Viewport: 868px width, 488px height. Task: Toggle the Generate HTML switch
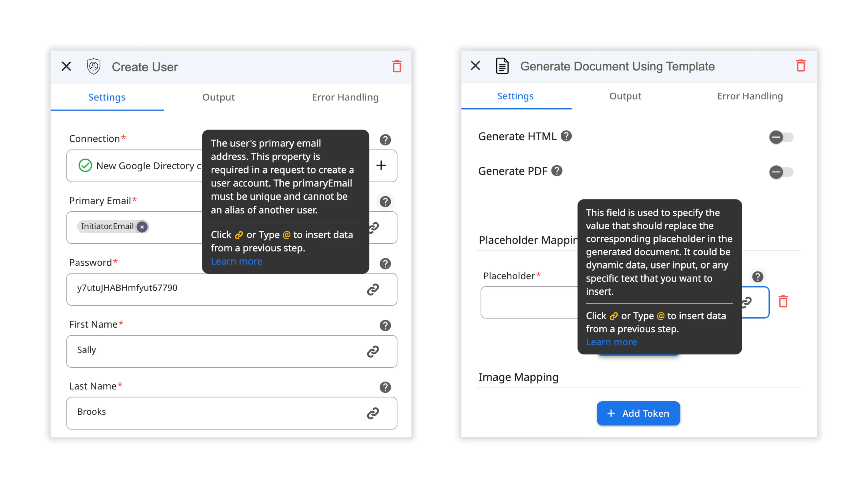[781, 137]
